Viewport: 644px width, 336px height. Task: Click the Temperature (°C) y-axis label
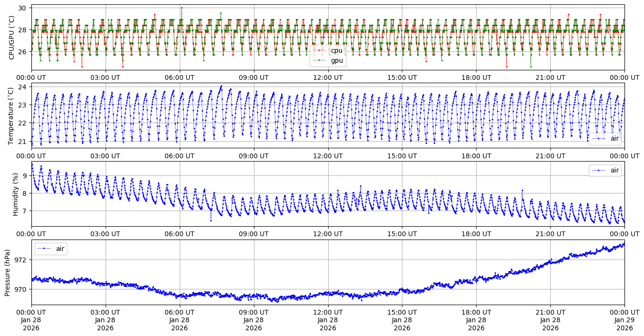[12, 115]
